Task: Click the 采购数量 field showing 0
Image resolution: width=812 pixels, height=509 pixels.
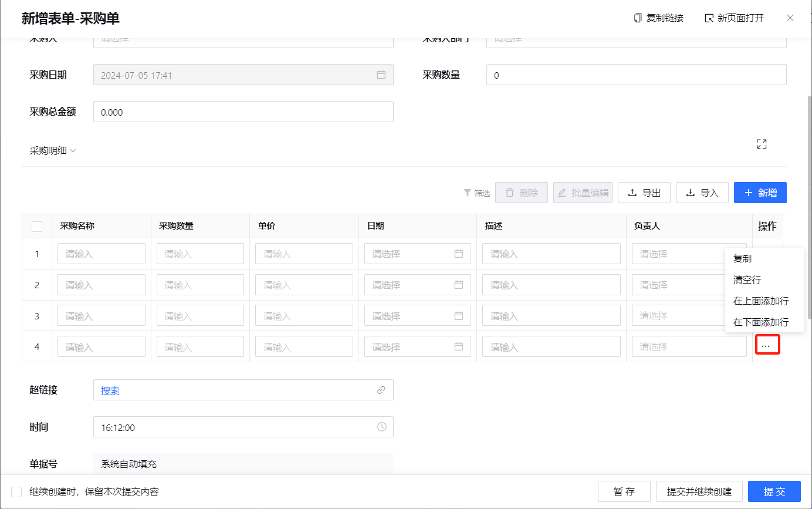Action: [x=637, y=75]
